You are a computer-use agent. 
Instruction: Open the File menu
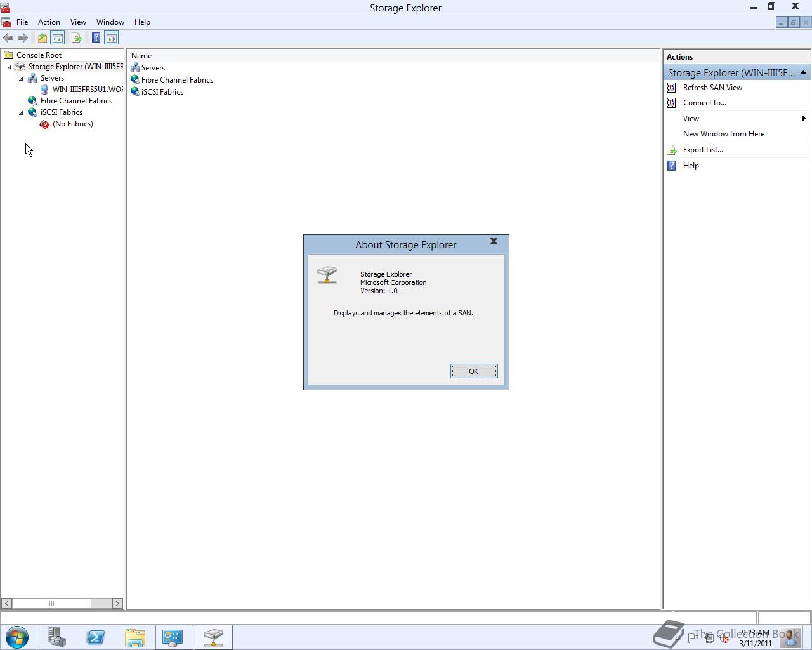tap(22, 22)
